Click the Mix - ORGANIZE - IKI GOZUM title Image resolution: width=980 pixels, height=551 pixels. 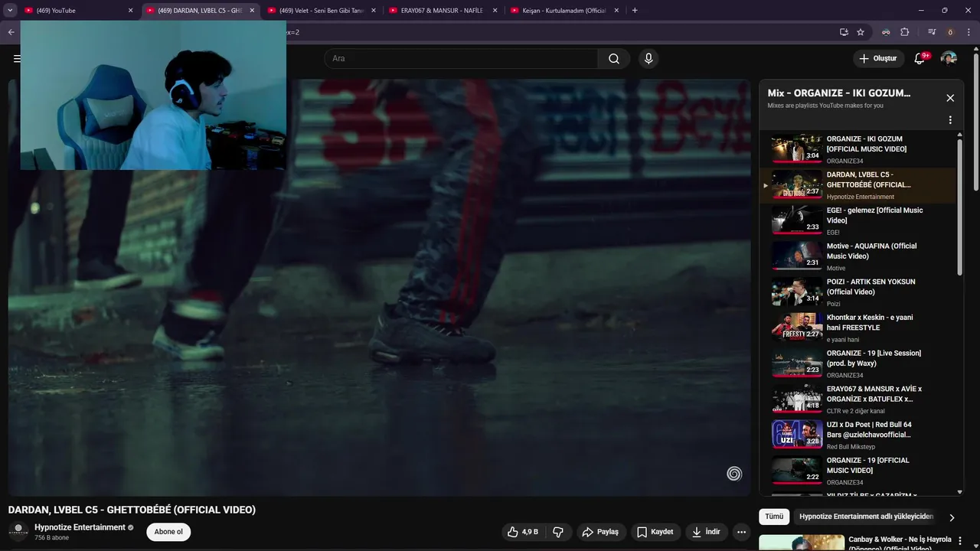[x=839, y=93]
